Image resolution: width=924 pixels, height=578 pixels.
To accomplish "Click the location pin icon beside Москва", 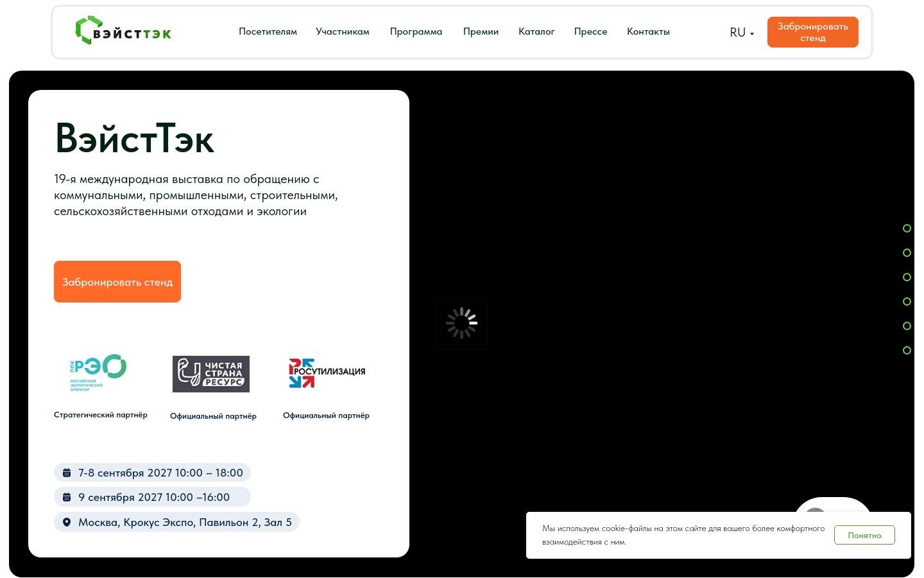I will 67,523.
